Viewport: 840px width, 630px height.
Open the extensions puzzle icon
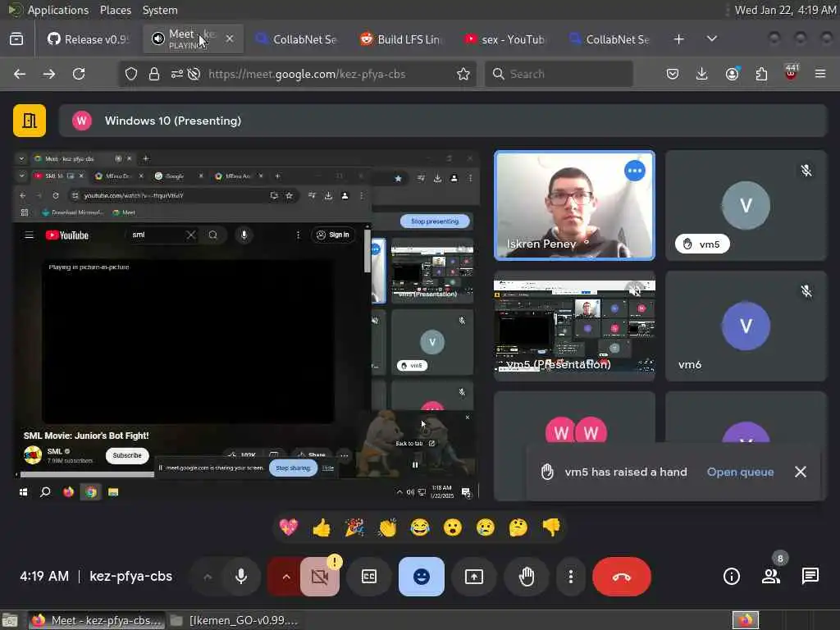[761, 74]
